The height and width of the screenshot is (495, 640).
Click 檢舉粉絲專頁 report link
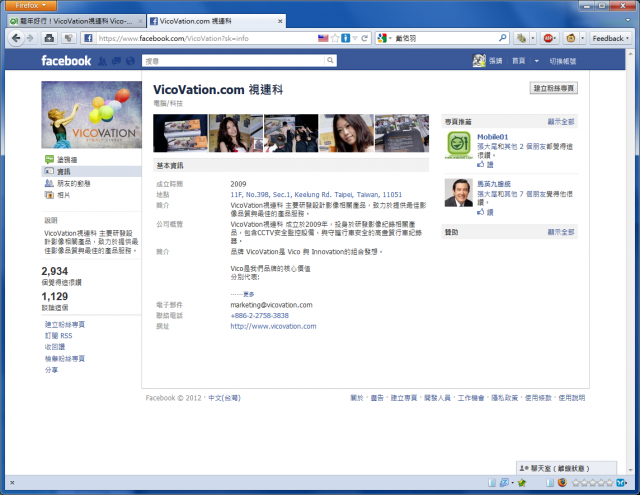pos(65,359)
